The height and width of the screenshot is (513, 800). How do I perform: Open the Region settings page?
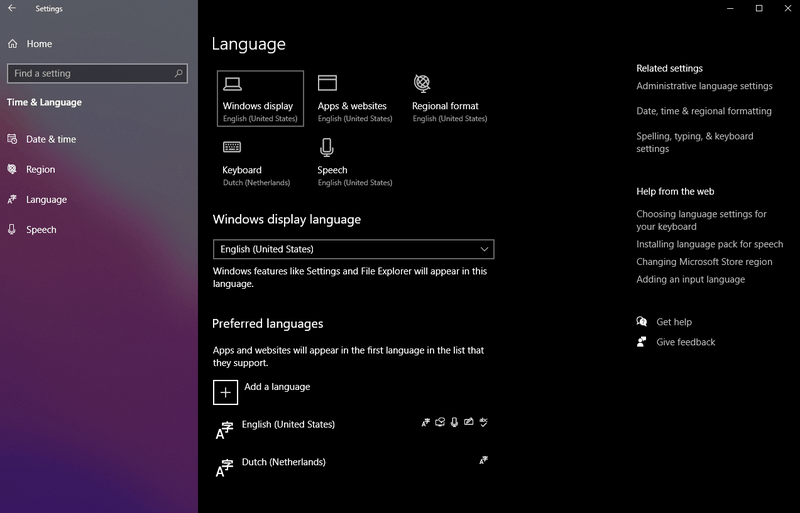coord(40,169)
